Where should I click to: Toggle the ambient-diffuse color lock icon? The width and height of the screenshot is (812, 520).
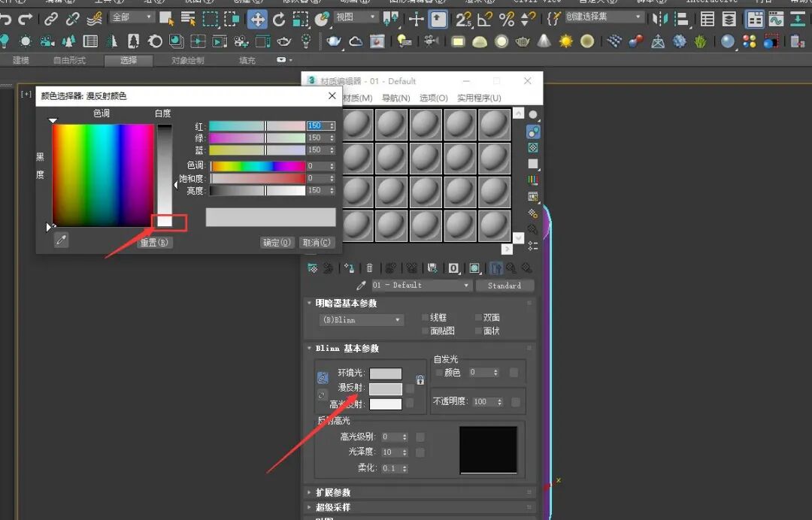point(322,378)
